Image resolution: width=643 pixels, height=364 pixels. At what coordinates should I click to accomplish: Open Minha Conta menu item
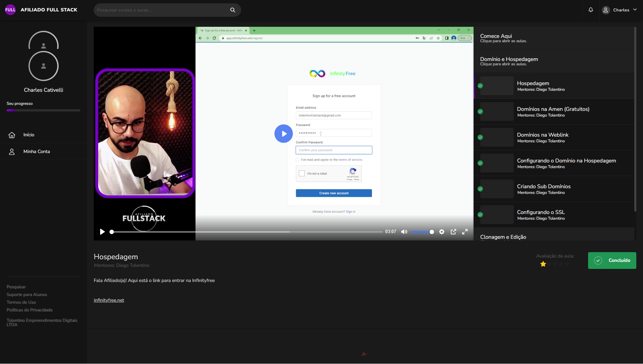[37, 152]
